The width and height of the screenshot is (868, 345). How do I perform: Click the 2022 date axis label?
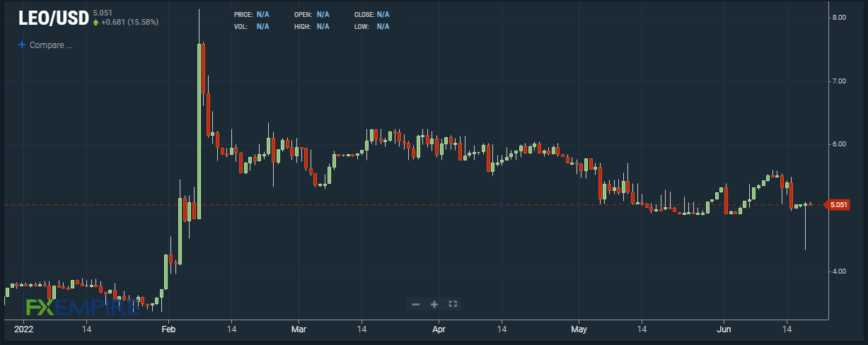tap(24, 329)
